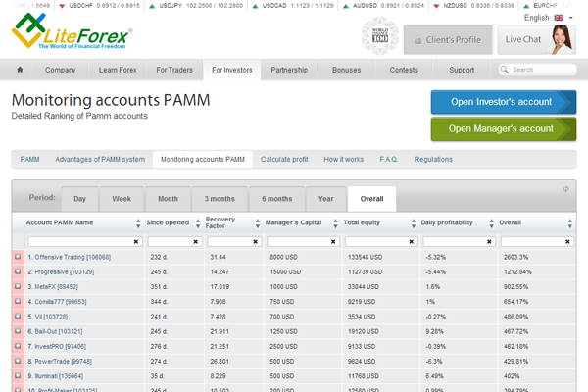The image size is (588, 392).
Task: Sort by Since opened arrows
Action: pyautogui.click(x=198, y=223)
